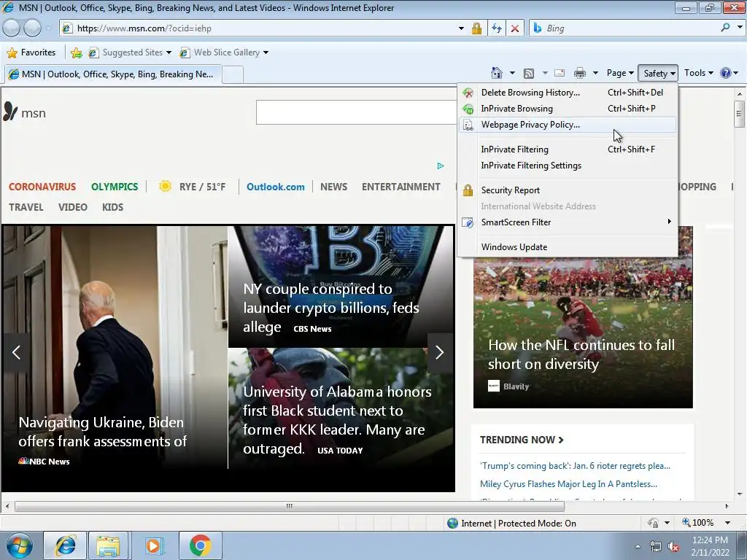Select Webpage Privacy Policy menu item
747x560 pixels.
tap(568, 125)
